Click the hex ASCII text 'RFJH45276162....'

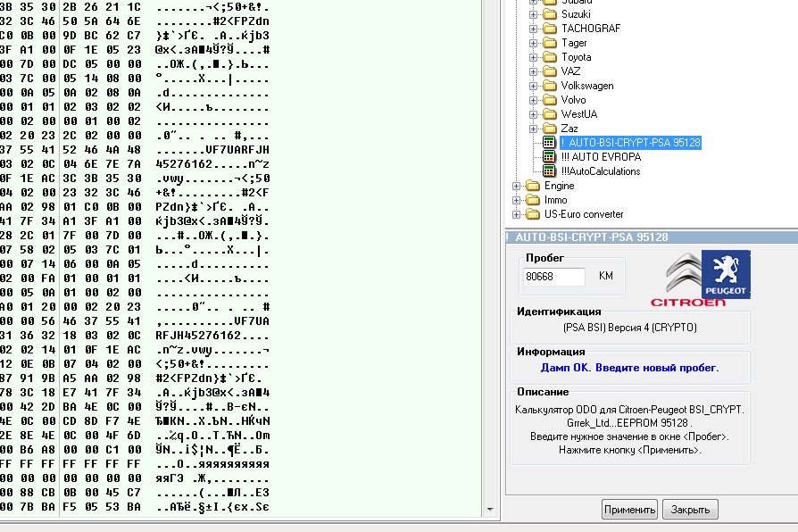[212, 336]
